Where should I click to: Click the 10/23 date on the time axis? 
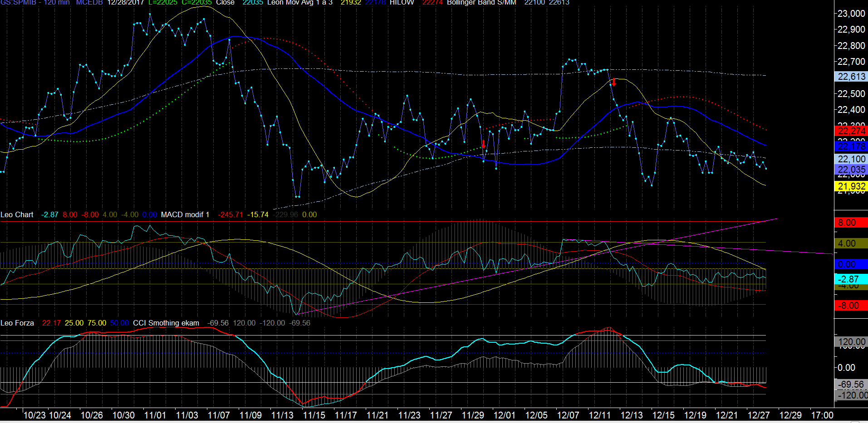tap(34, 415)
